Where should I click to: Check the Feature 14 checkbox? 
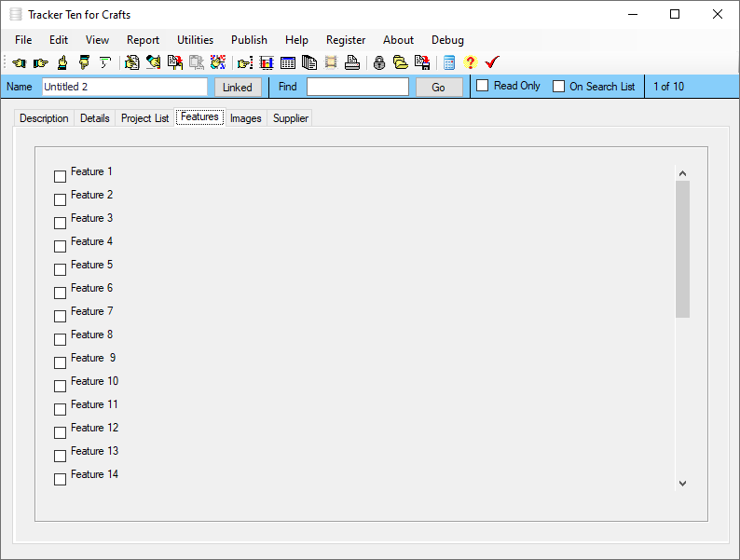tap(60, 479)
